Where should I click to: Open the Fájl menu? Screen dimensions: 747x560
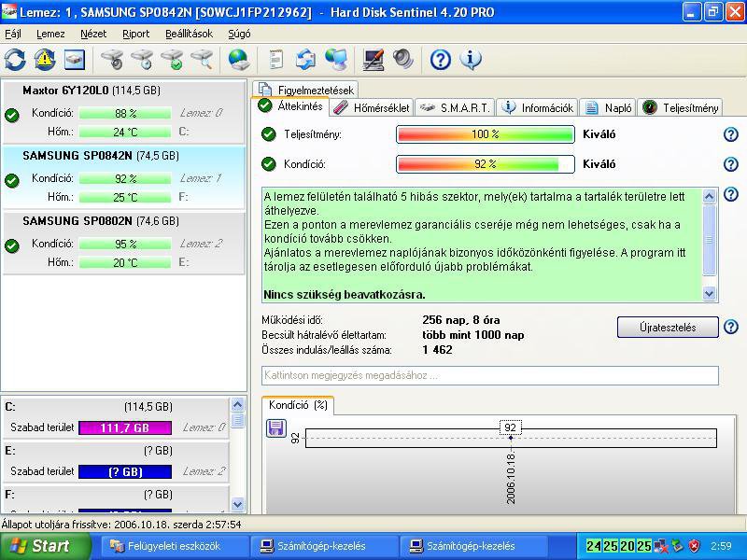pos(13,34)
